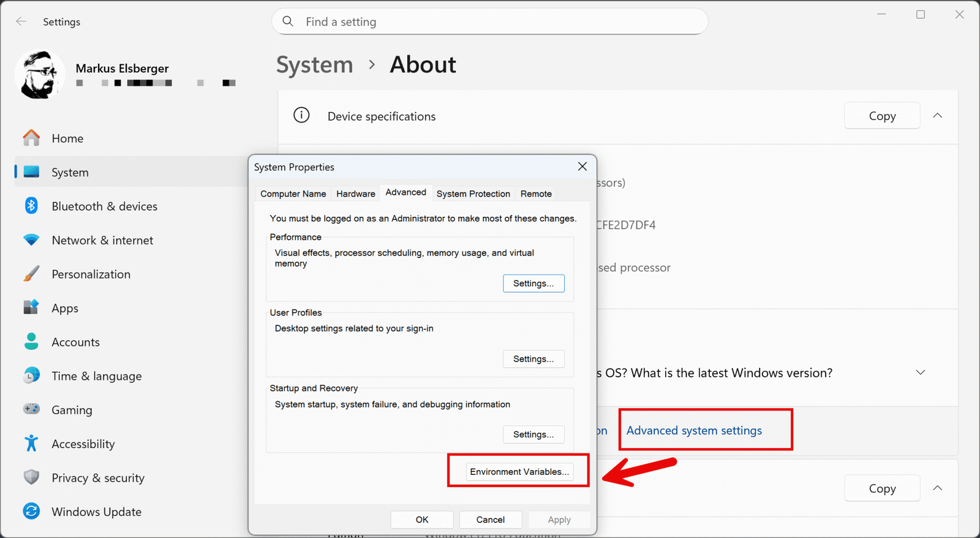Open the Bluetooth icon in sidebar
This screenshot has width=980, height=538.
(x=31, y=206)
